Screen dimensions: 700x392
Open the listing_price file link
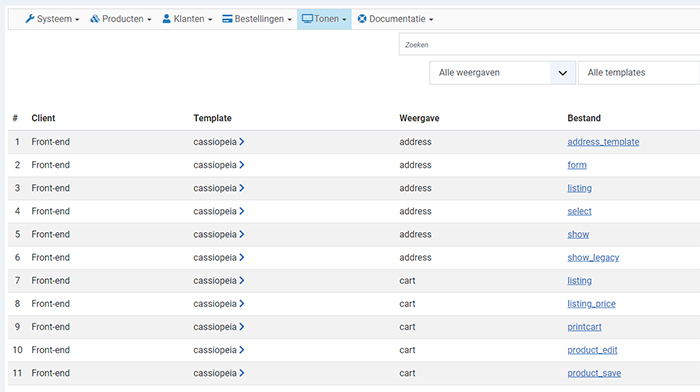(x=591, y=304)
